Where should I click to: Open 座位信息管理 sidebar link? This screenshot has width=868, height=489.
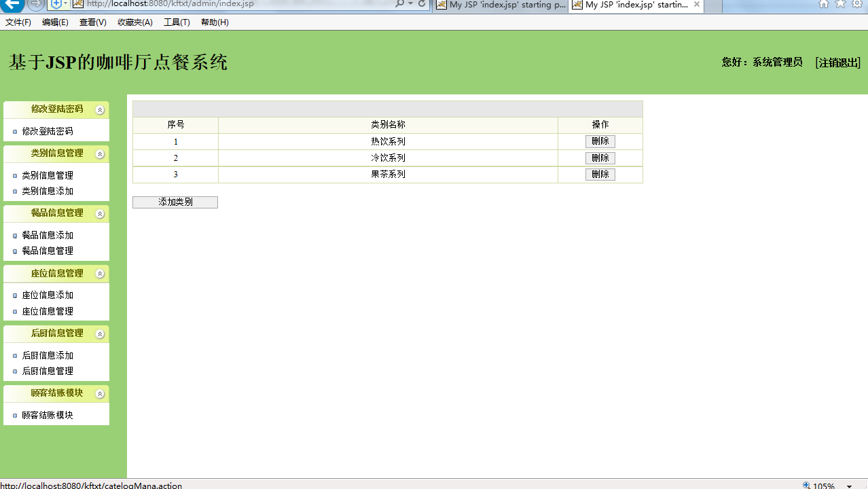(x=48, y=311)
